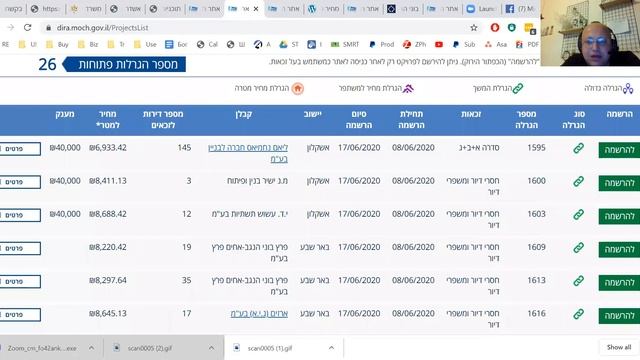Open the פרטים details button in the ₪8,411.13 row
640x360 pixels.
pyautogui.click(x=20, y=182)
